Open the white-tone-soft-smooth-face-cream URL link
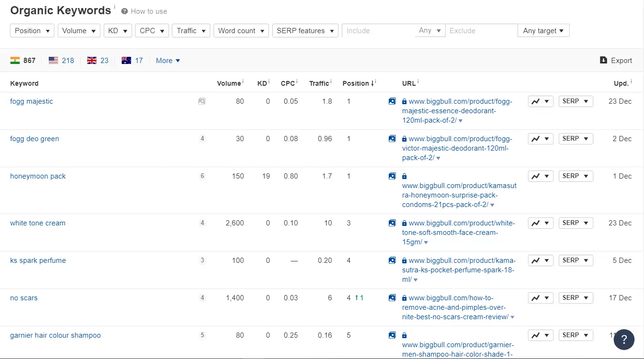This screenshot has width=644, height=359. click(x=458, y=233)
